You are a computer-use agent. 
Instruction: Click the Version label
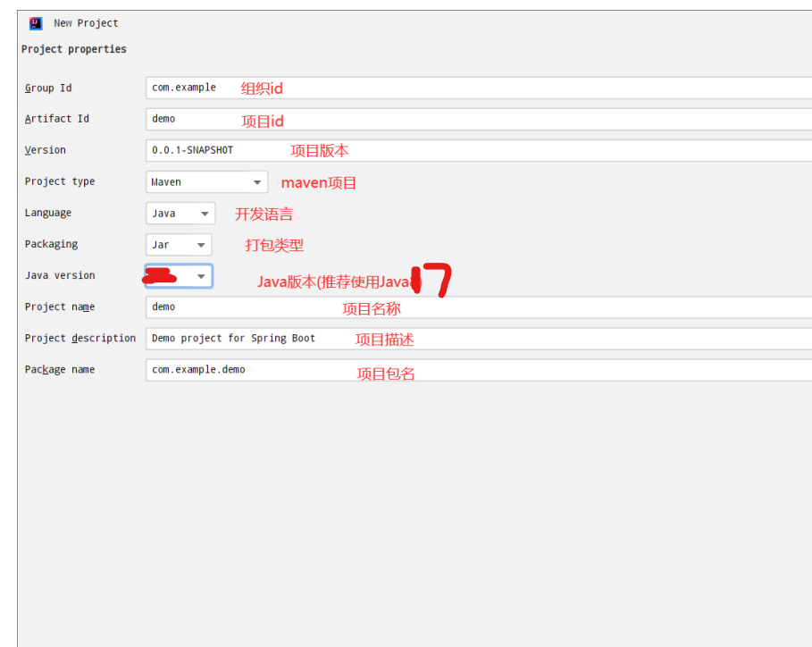tap(45, 150)
